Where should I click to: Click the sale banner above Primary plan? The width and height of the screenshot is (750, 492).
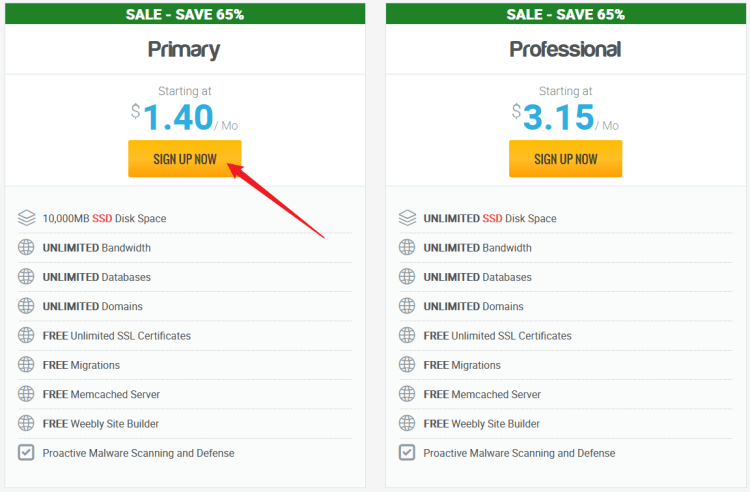click(185, 14)
